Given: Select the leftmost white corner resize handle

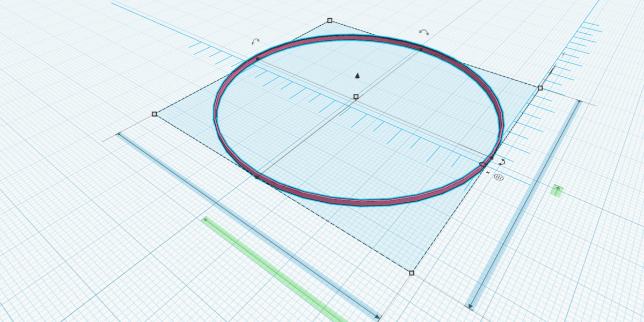Looking at the screenshot, I should click(155, 114).
